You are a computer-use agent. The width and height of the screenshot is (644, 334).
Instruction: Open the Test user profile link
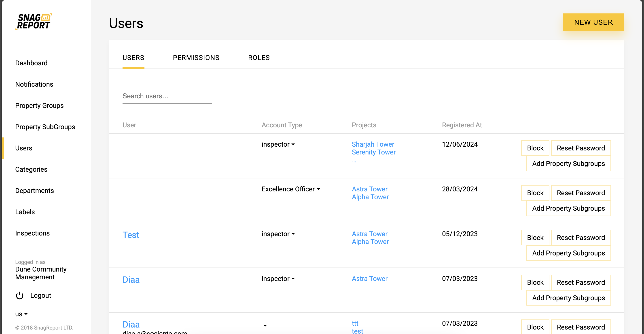131,235
